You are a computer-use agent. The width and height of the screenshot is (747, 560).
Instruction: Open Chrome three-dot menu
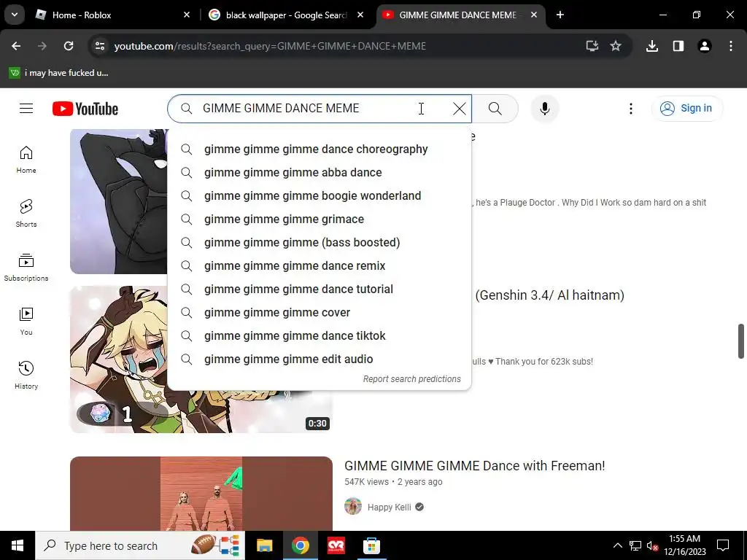pos(731,46)
